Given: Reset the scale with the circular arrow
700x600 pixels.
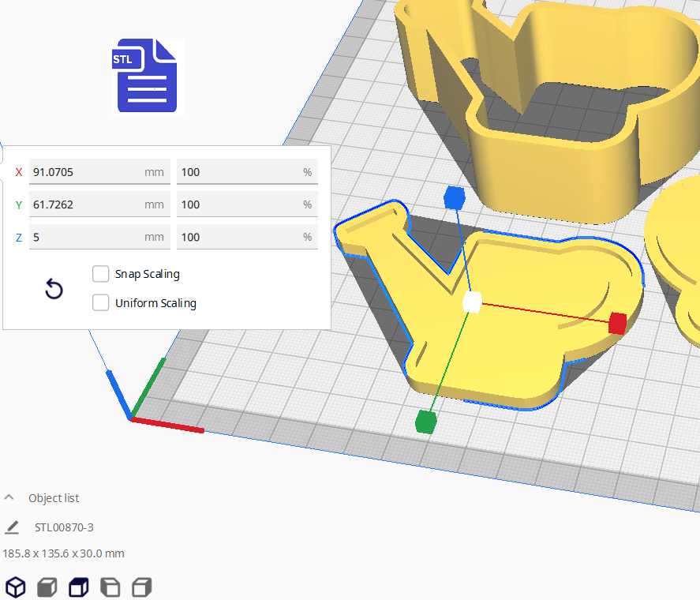Looking at the screenshot, I should coord(54,289).
